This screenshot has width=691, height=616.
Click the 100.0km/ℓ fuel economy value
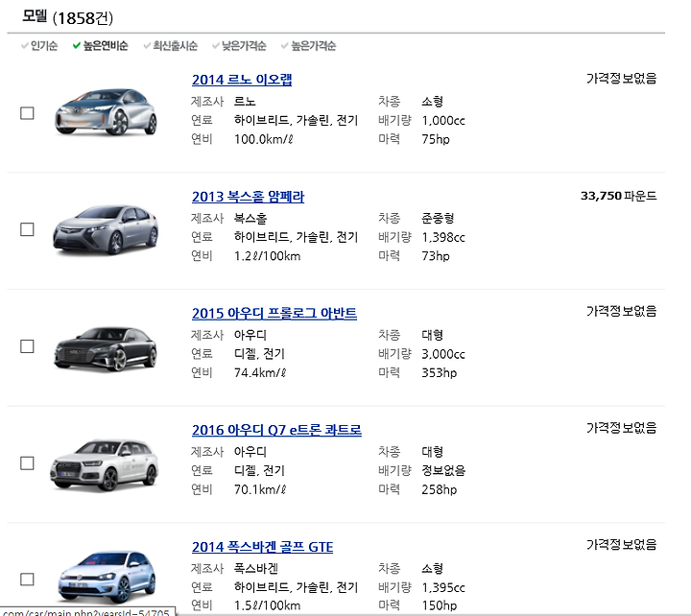pos(264,139)
